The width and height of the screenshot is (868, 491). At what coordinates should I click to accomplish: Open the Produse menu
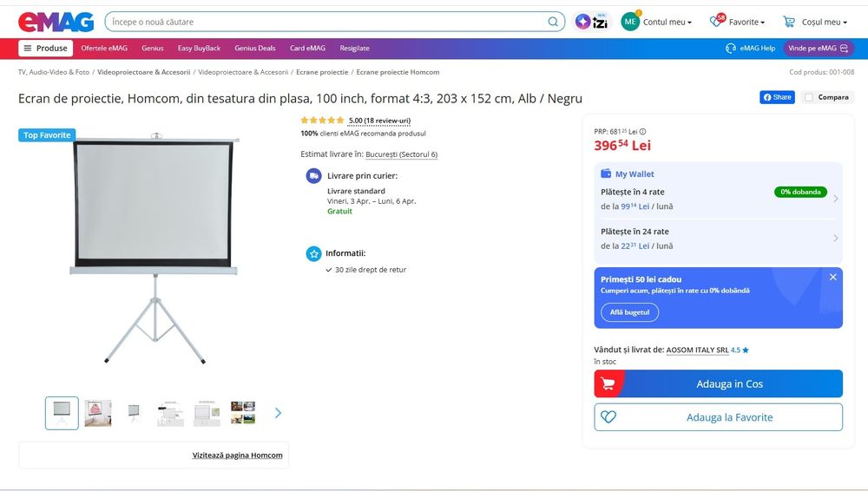45,49
